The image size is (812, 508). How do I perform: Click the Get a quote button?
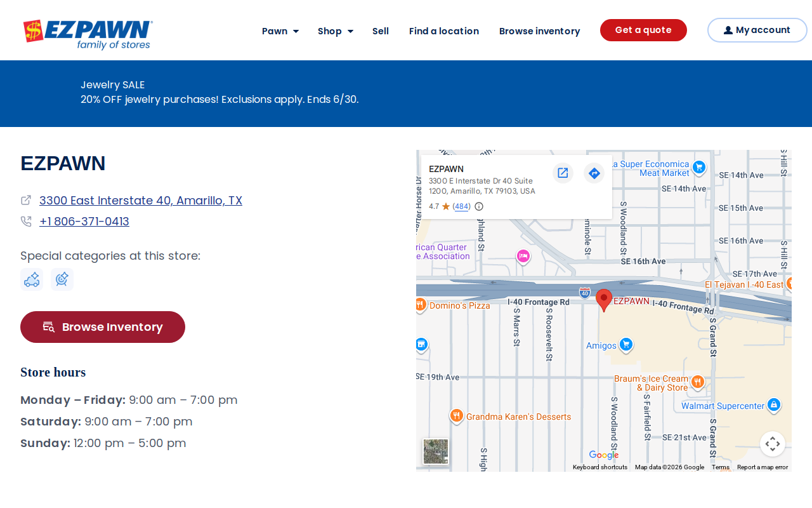click(x=643, y=30)
